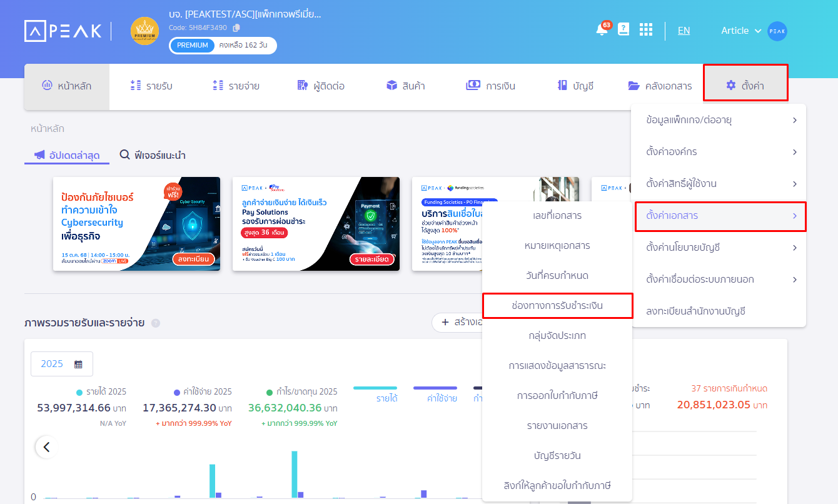Screen dimensions: 838x504
Task: Expand ตั้งค่าสิทธิ์ผู้ใช้งาน submenu chevron
Action: point(795,184)
